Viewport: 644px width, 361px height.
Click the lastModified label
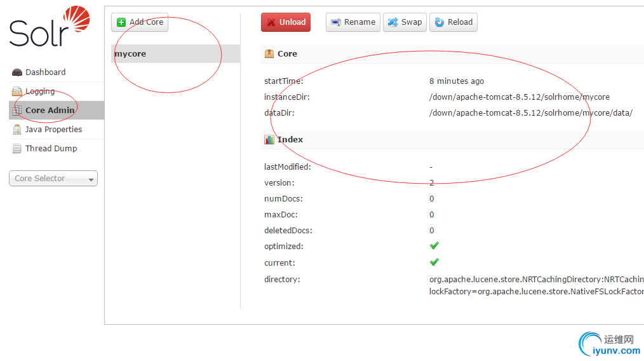pyautogui.click(x=288, y=167)
